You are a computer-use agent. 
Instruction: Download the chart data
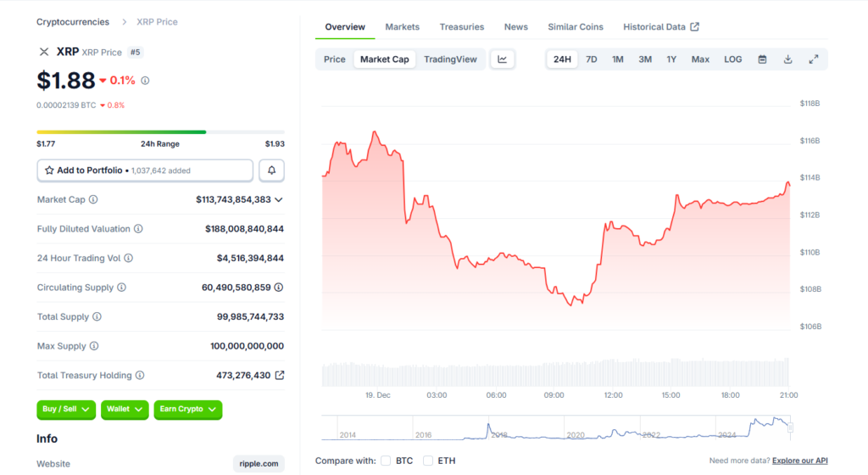[787, 59]
